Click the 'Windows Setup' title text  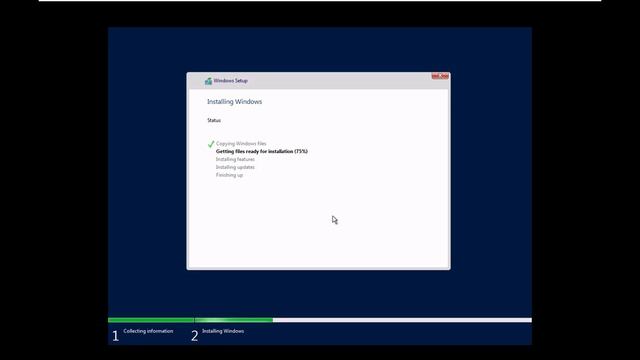(x=231, y=81)
